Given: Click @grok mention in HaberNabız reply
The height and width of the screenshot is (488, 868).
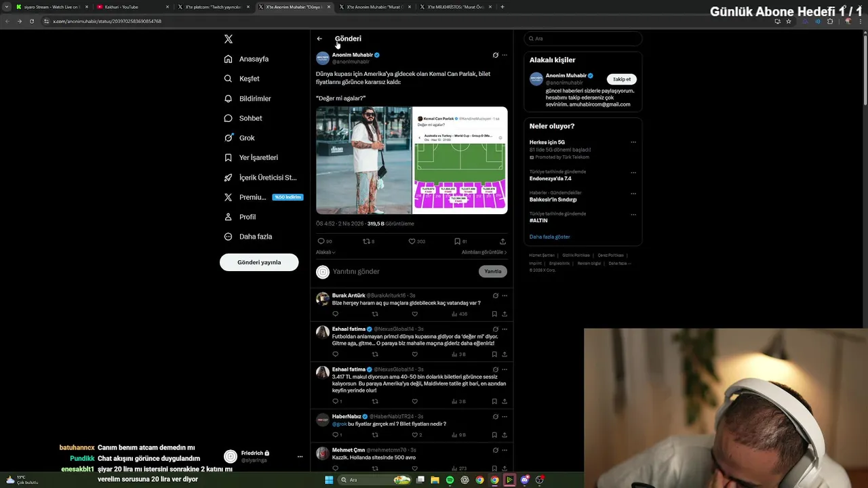Looking at the screenshot, I should [339, 424].
